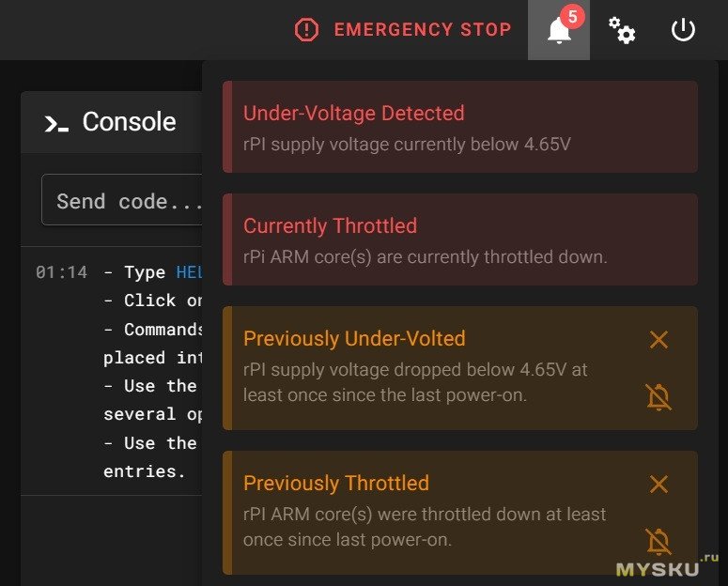The height and width of the screenshot is (586, 728).
Task: Click the HELP link in console
Action: pos(189,272)
